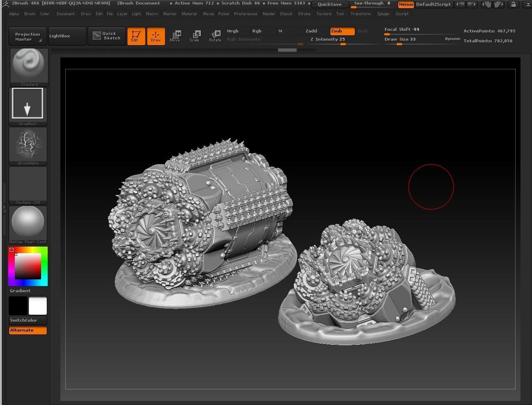Click the ActivePoints: 467,795 readout
The height and width of the screenshot is (405, 532).
click(489, 31)
